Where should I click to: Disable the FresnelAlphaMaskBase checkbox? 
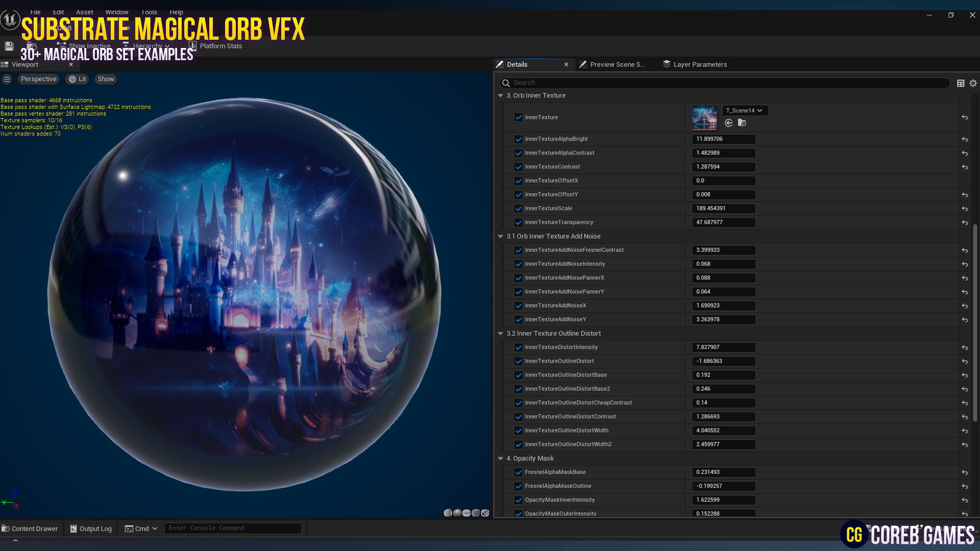point(519,472)
